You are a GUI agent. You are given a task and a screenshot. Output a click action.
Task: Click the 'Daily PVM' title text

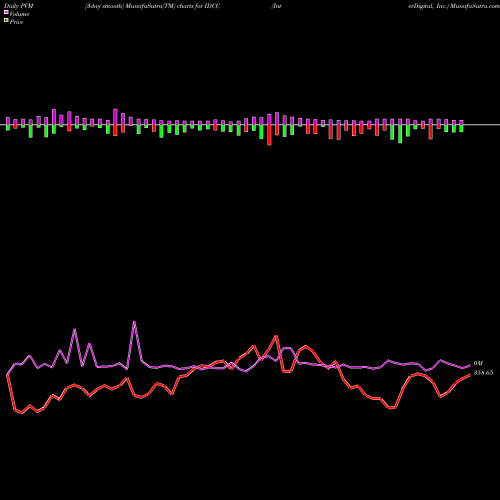(19, 6)
